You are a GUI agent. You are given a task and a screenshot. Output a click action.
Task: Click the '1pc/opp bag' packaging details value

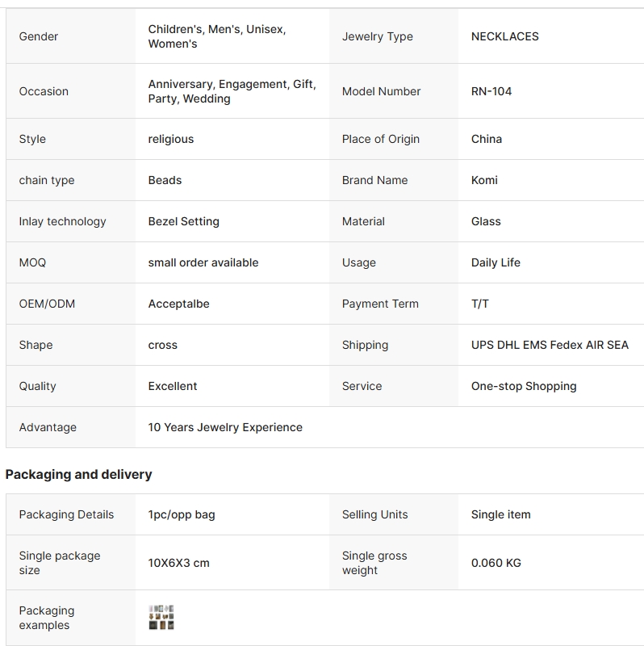click(181, 514)
